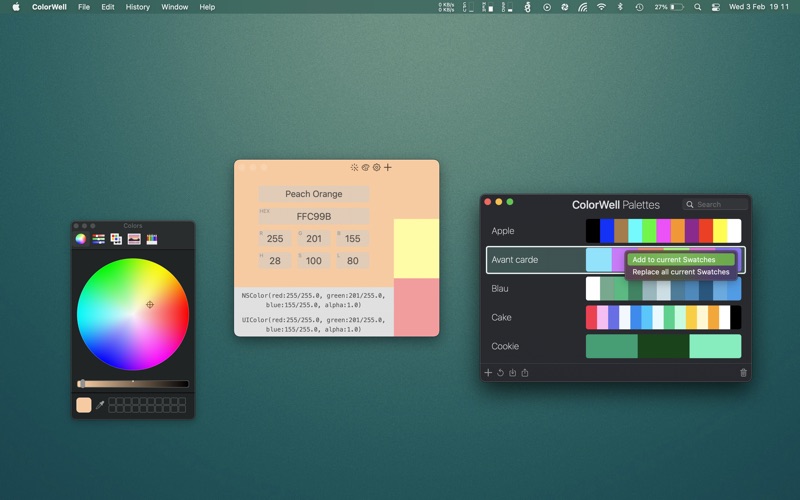Click the brightness slider below color wheel
Image resolution: width=800 pixels, height=500 pixels.
133,384
